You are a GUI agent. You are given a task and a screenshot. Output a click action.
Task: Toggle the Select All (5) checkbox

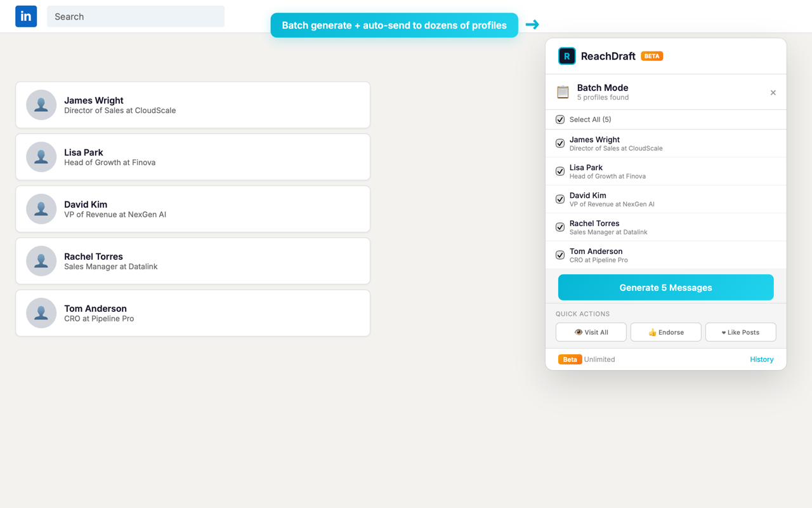click(x=560, y=119)
